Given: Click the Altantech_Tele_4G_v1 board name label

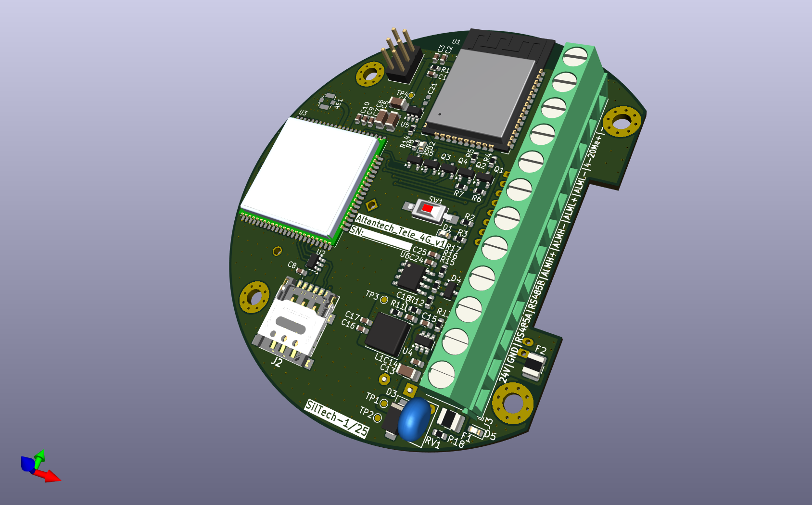Looking at the screenshot, I should [400, 230].
